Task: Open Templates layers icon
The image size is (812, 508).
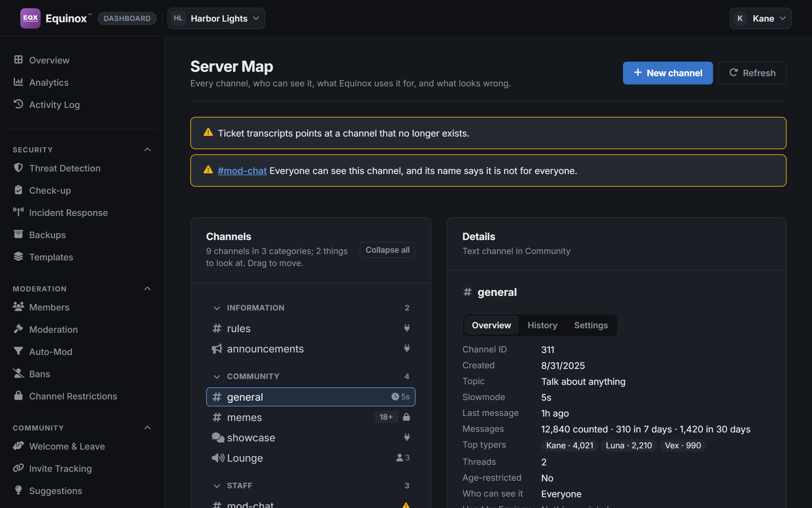Action: 18,256
